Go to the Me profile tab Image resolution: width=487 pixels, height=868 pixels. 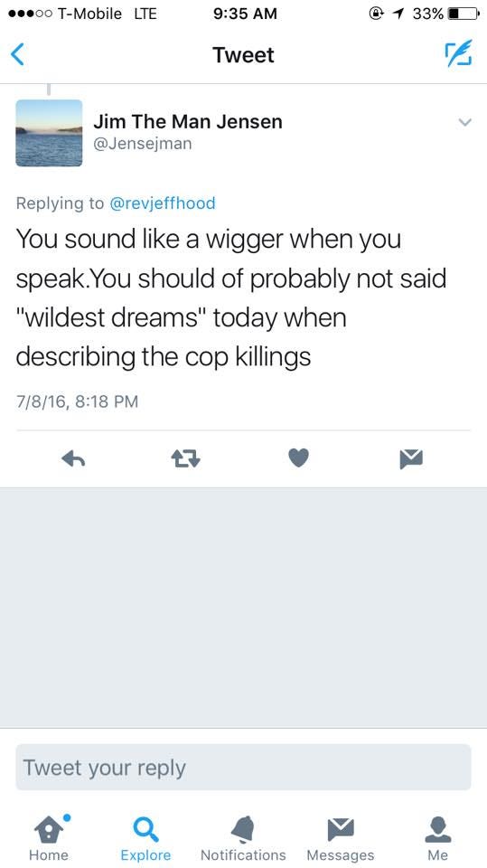437,837
